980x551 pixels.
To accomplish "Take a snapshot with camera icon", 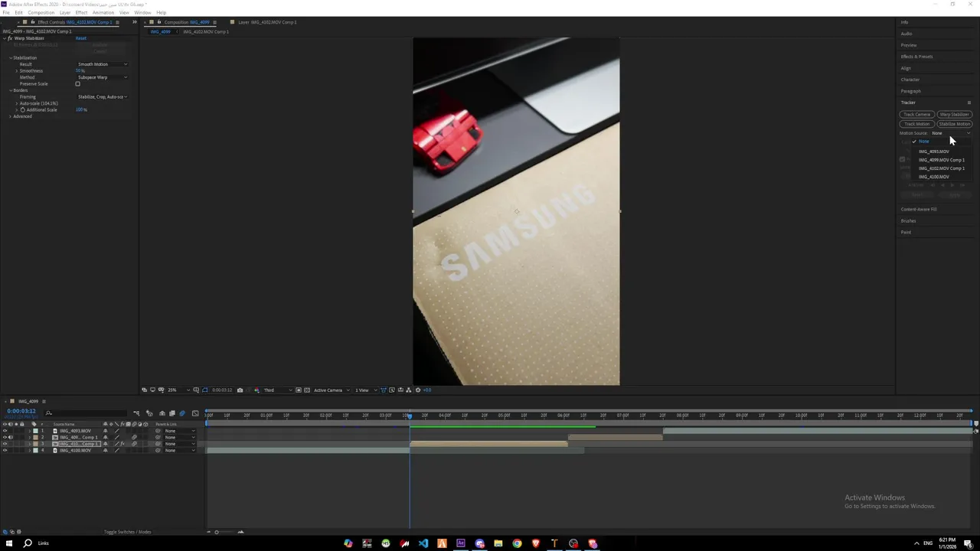I will pos(240,390).
